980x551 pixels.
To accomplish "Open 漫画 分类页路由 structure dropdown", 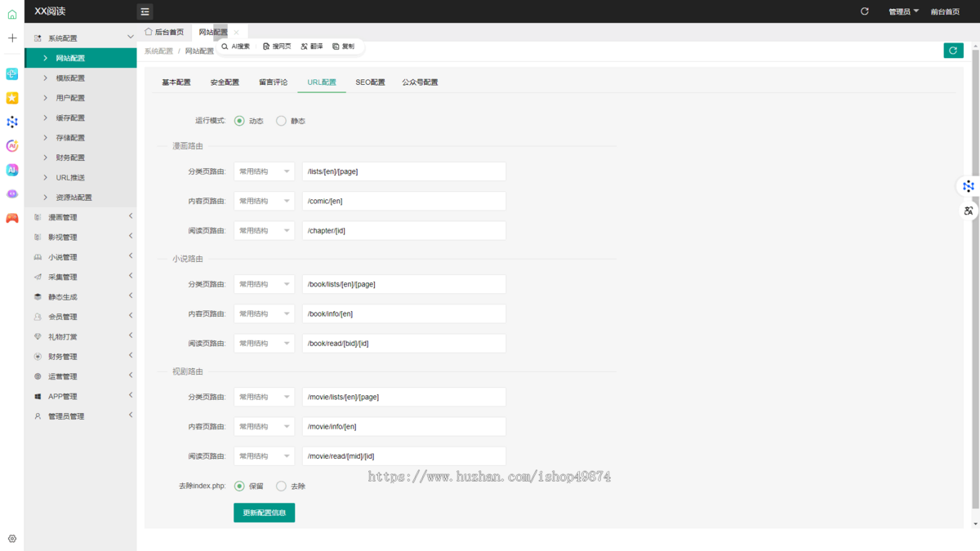I will (x=264, y=171).
